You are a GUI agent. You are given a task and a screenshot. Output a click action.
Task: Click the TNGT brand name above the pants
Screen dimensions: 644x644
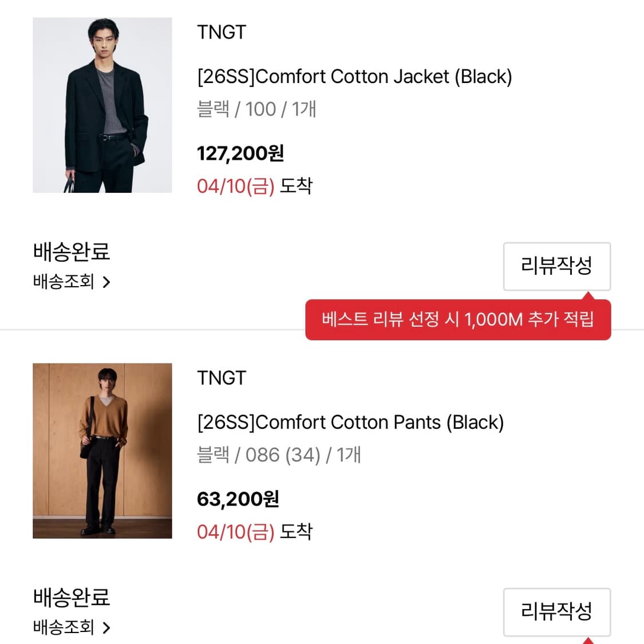pos(220,378)
